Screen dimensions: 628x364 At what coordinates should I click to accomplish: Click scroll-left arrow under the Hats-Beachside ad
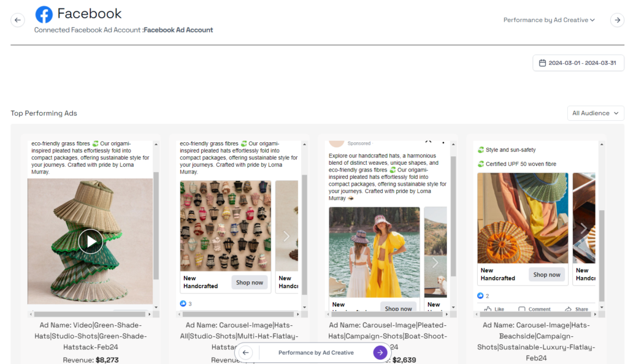pos(477,314)
